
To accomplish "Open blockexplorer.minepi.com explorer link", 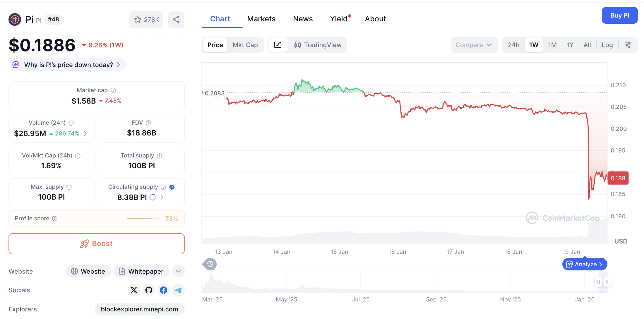I will (139, 309).
